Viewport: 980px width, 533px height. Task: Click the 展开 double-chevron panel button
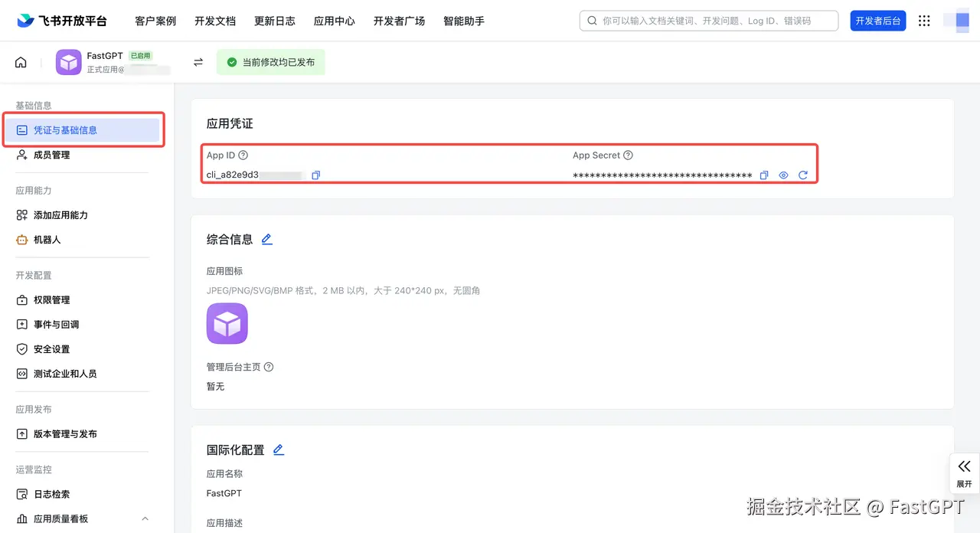coord(964,473)
